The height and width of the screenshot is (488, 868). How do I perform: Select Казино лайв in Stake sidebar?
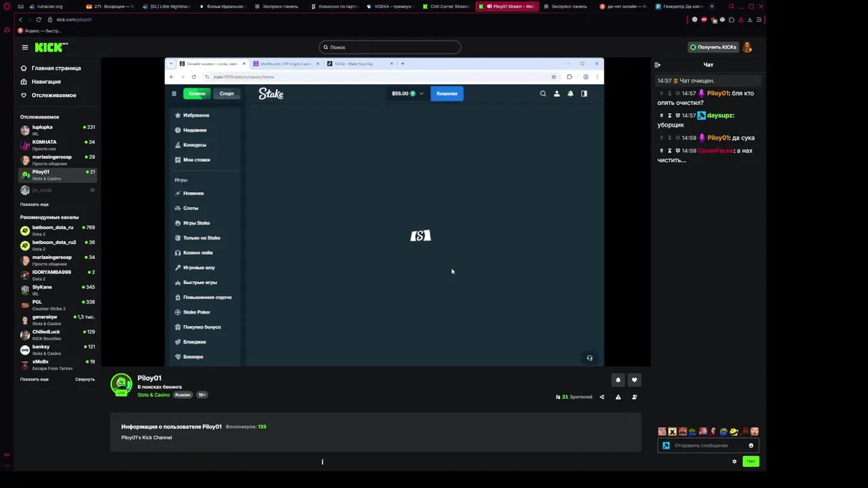coord(206,253)
